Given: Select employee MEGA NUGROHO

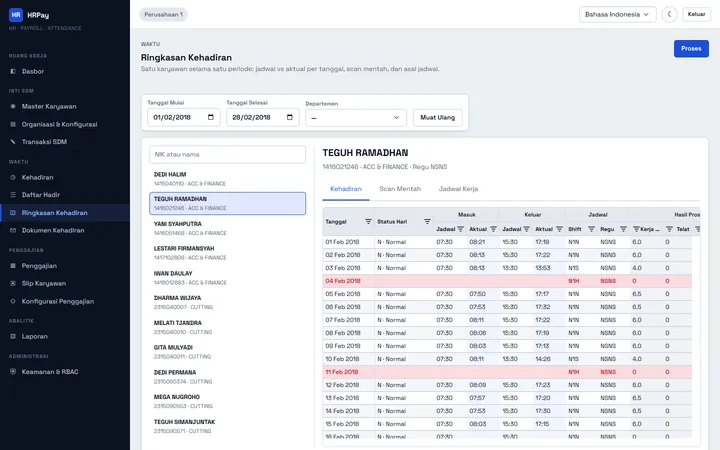Looking at the screenshot, I should coord(227,401).
